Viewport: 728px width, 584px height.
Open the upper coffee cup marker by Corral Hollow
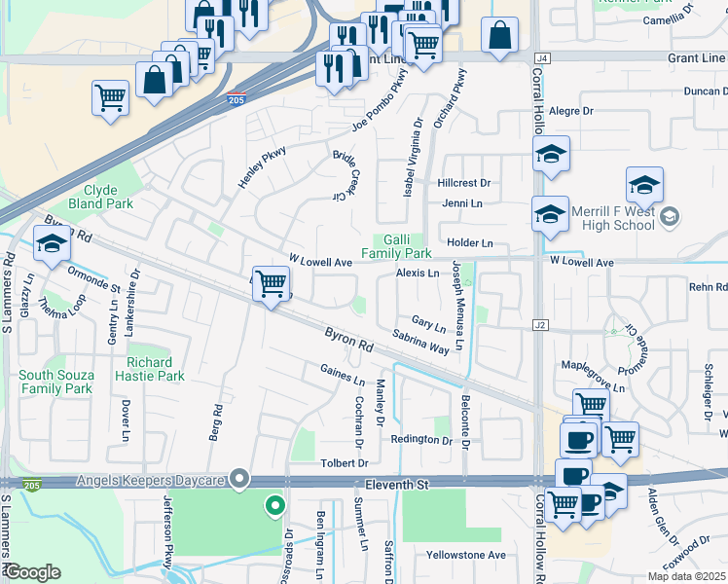[578, 441]
